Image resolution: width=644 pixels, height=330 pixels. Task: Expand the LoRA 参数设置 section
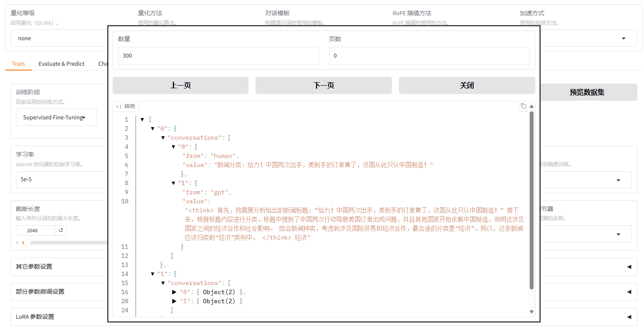click(628, 317)
